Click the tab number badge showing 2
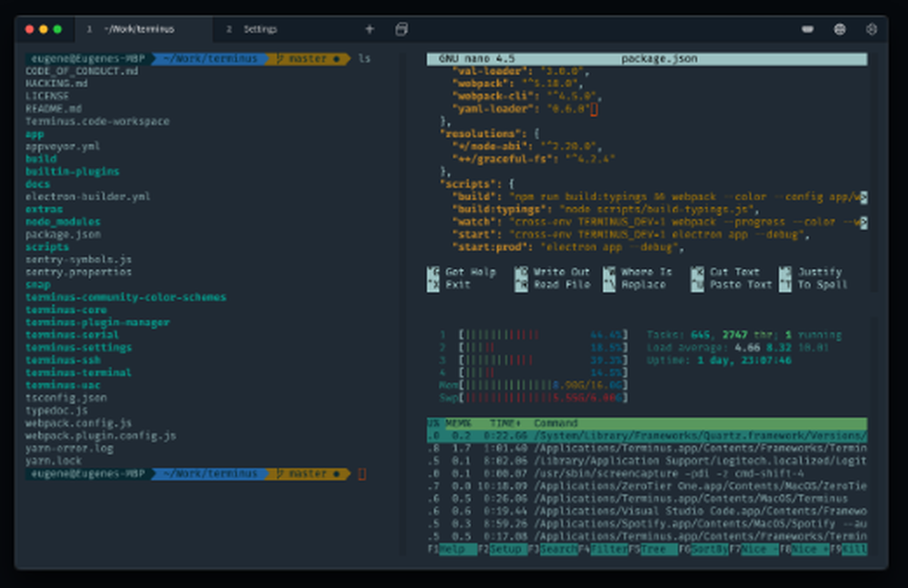 231,28
